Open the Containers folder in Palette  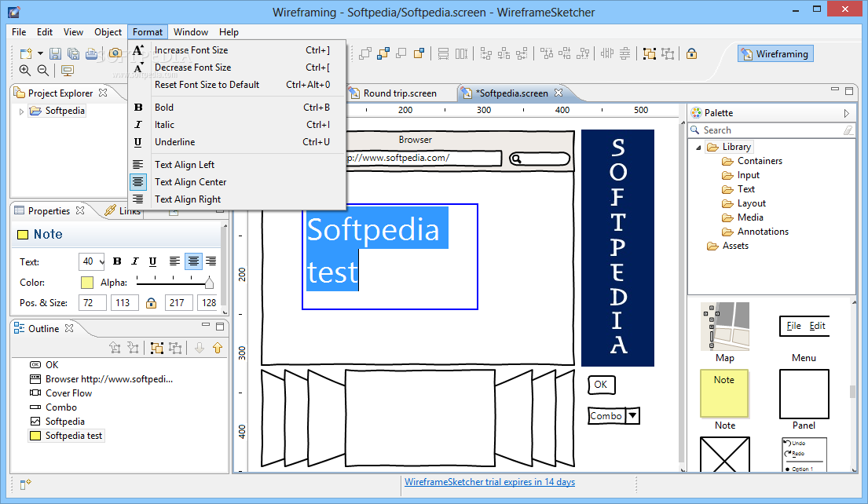(x=753, y=161)
